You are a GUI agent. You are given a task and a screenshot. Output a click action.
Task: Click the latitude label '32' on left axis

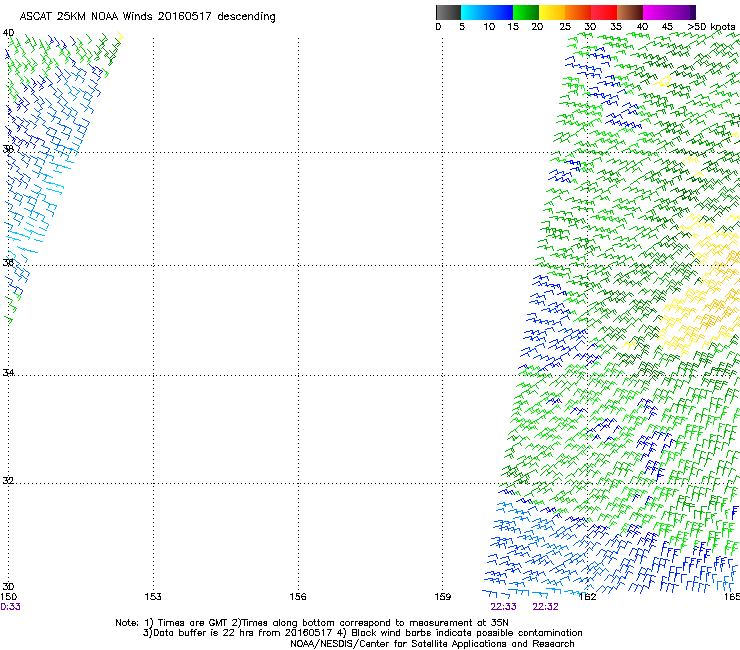click(8, 481)
